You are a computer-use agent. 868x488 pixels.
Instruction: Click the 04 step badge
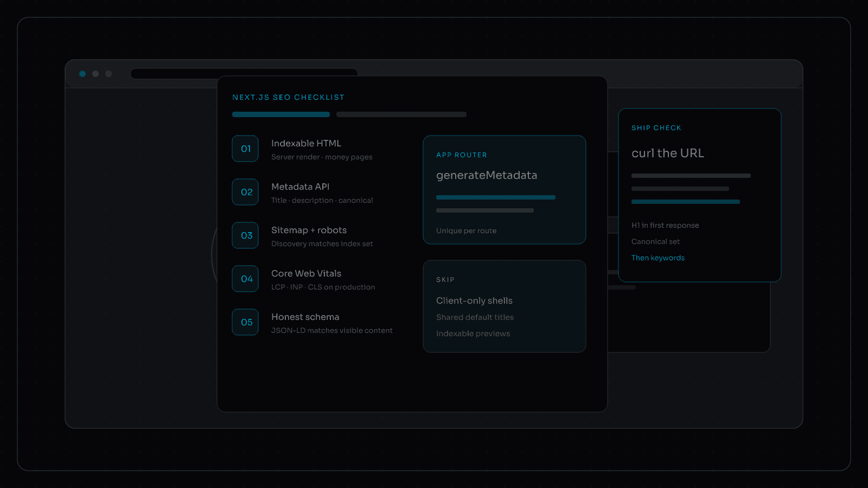(245, 279)
